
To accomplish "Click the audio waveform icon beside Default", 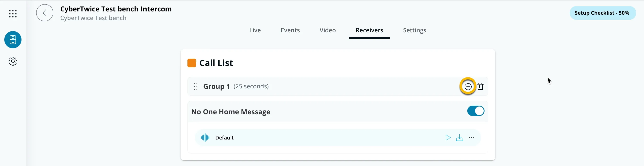I will tap(205, 137).
